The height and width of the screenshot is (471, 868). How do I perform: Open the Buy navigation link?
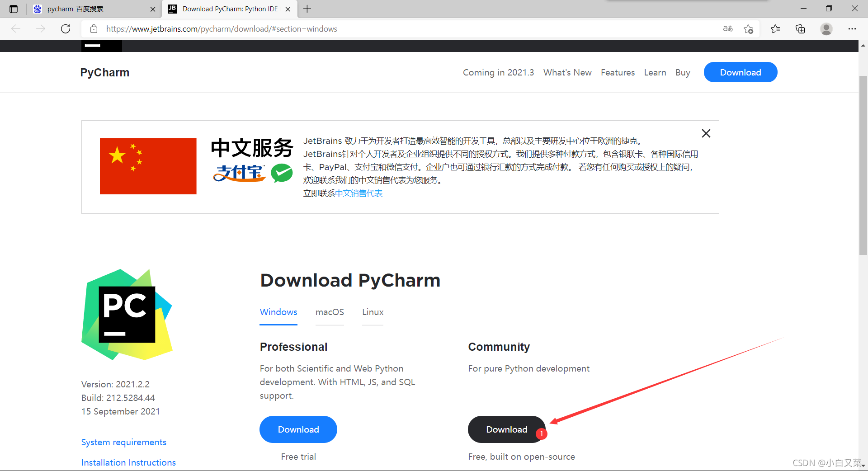[683, 73]
